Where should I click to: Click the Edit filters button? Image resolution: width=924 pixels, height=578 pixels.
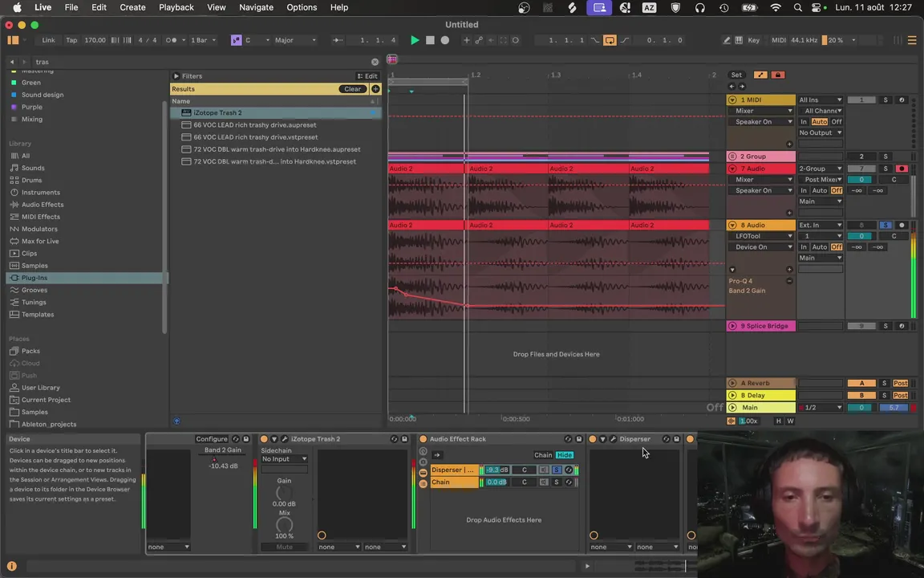[x=367, y=76]
